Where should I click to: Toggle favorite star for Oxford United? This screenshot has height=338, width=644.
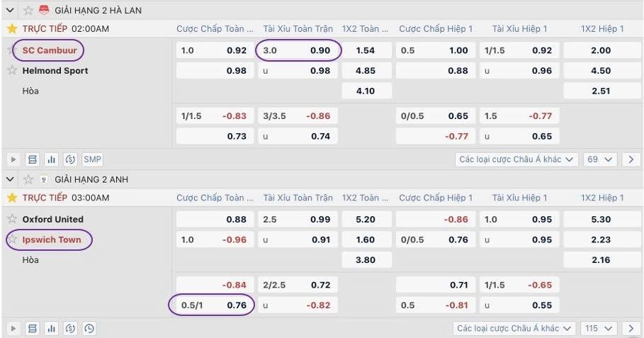tap(12, 220)
